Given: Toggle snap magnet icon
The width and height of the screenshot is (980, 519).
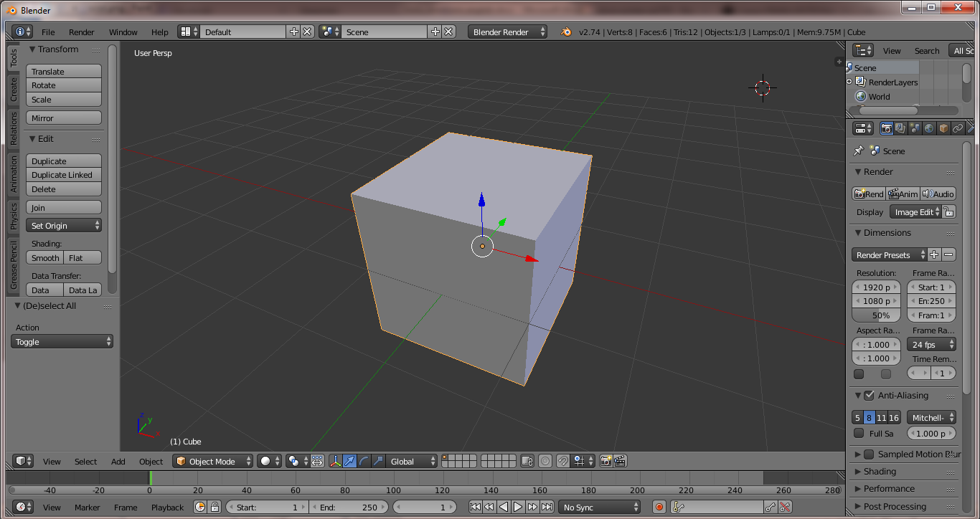Looking at the screenshot, I should [563, 461].
